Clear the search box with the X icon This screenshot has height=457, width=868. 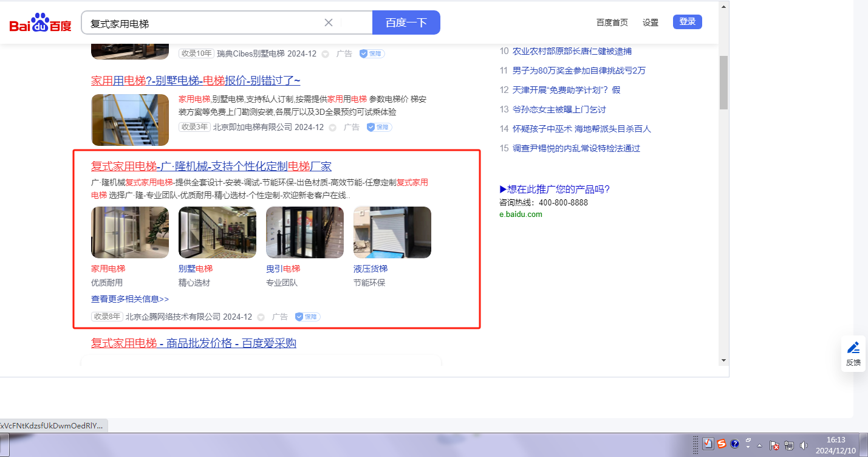(329, 22)
